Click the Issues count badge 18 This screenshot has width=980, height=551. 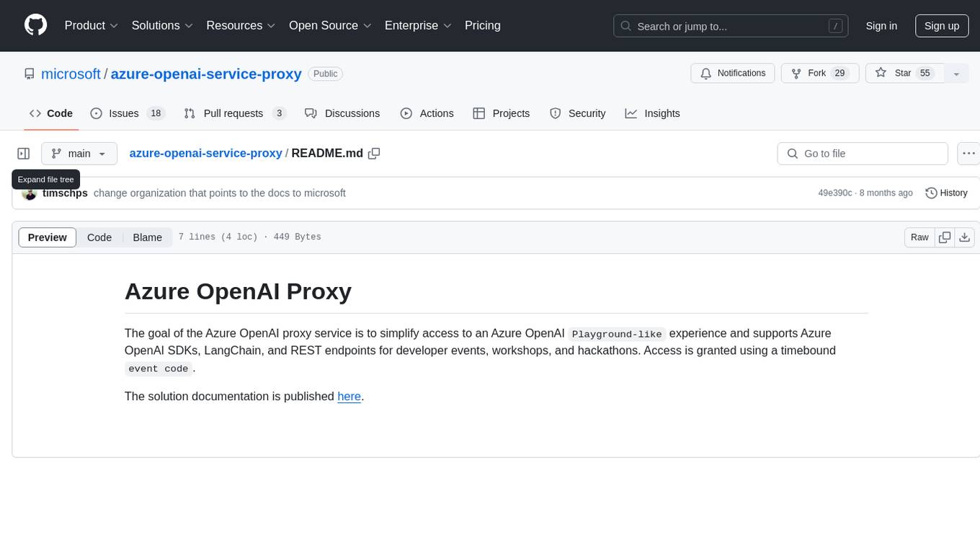[x=156, y=113]
